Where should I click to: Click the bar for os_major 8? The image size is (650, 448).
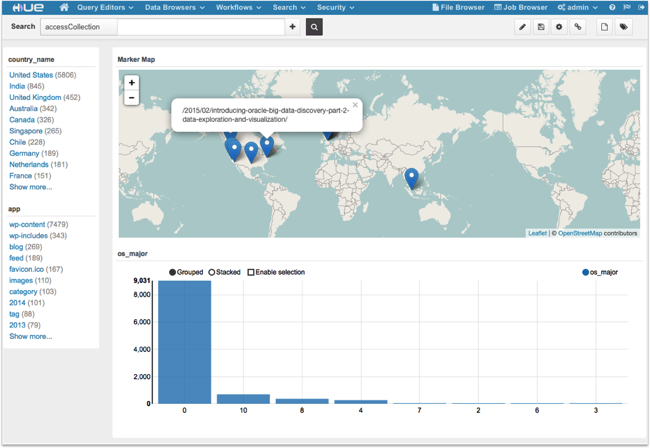coord(302,401)
